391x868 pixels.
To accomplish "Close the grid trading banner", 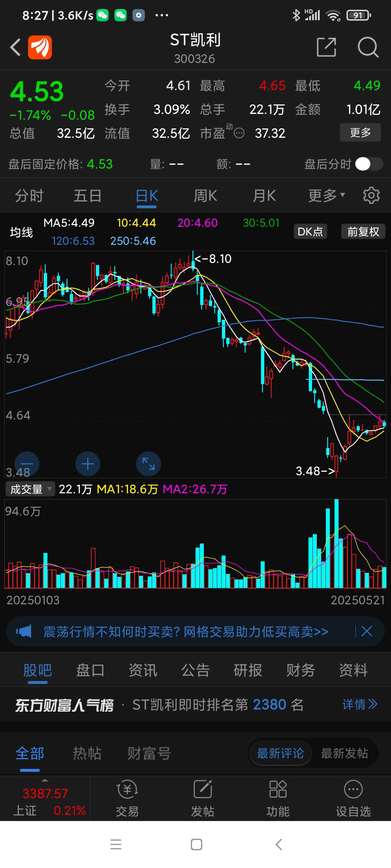I will click(367, 631).
